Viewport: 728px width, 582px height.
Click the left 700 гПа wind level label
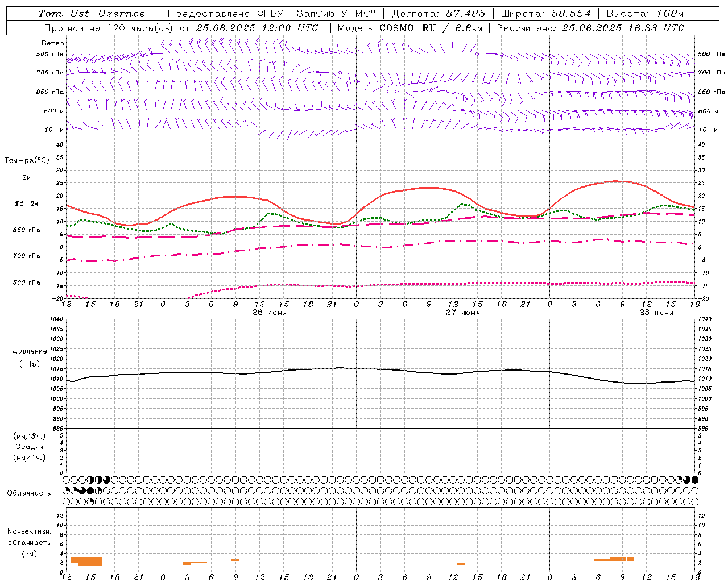[x=50, y=73]
